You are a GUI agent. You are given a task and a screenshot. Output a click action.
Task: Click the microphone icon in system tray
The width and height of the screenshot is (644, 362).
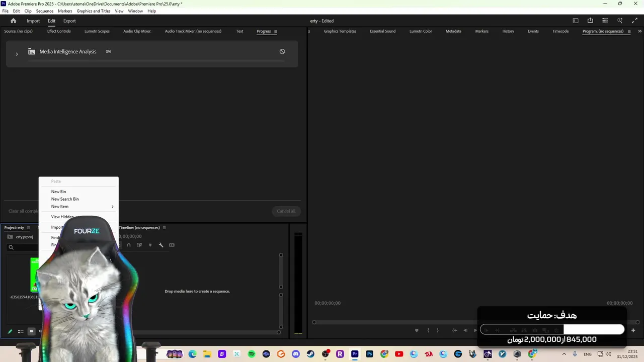pyautogui.click(x=575, y=354)
